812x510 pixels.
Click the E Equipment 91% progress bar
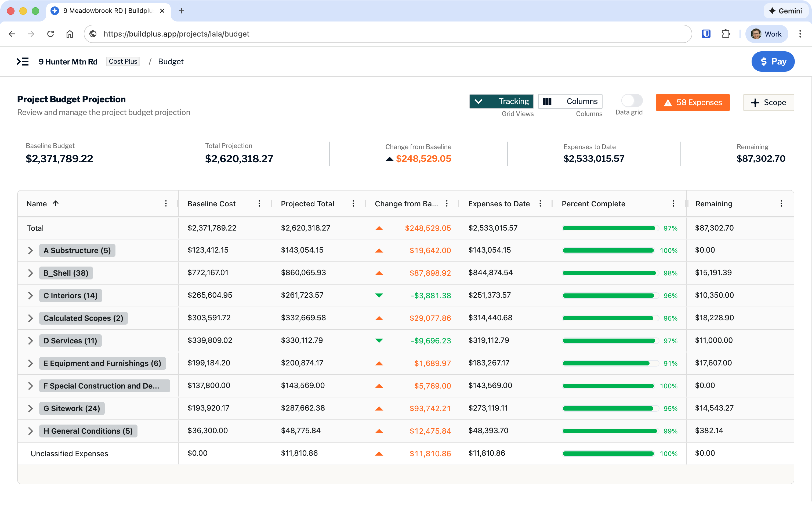[x=610, y=363]
